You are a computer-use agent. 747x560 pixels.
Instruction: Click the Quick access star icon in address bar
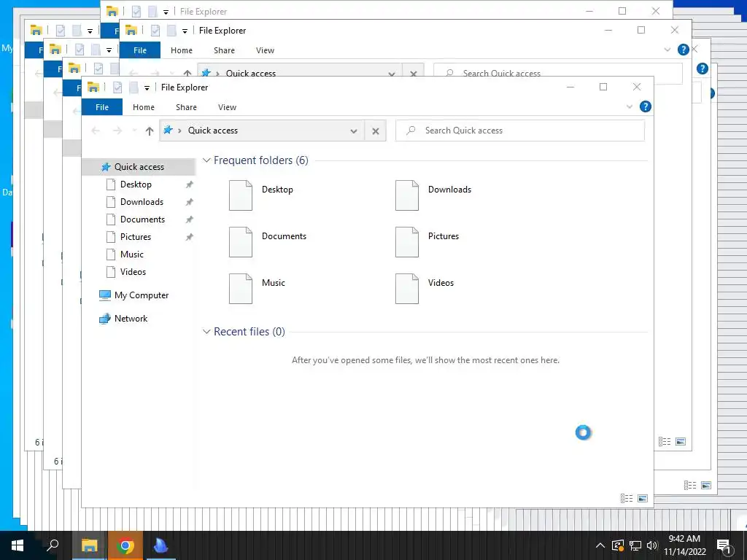pos(168,130)
